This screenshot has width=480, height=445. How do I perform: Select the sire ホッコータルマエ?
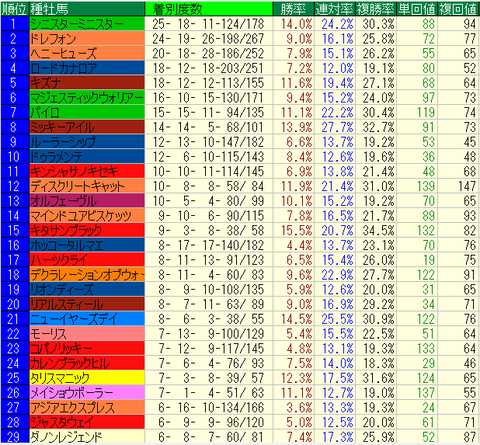tap(87, 245)
